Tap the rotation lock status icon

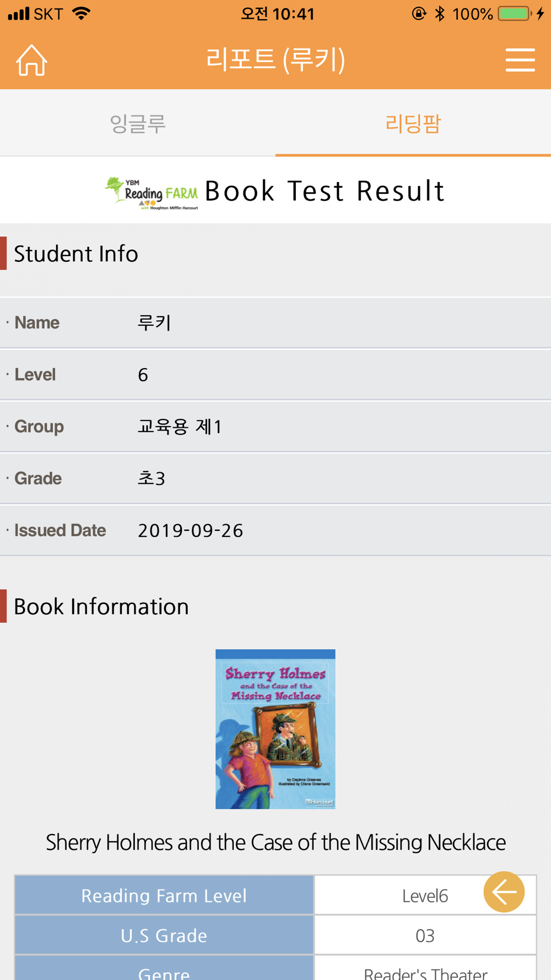pos(419,13)
